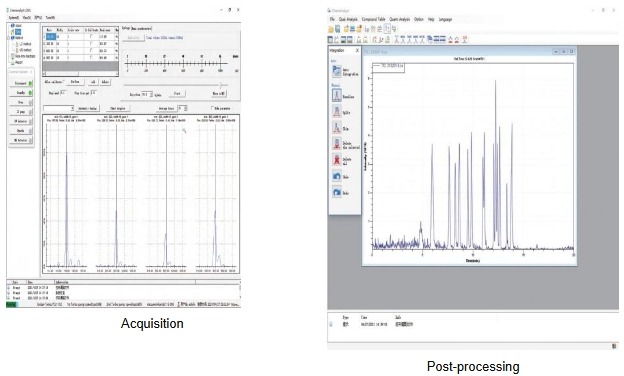Toggle checkbox in first table row
This screenshot has width=624, height=376.
(92, 37)
